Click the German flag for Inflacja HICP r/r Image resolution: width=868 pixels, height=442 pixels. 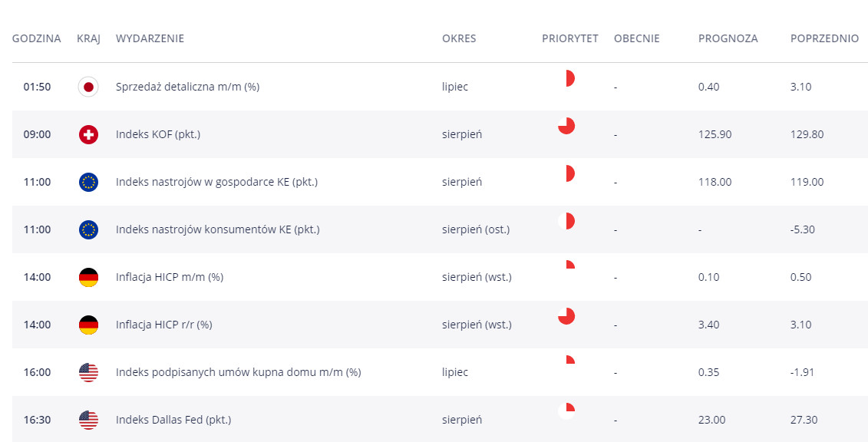[x=88, y=325]
